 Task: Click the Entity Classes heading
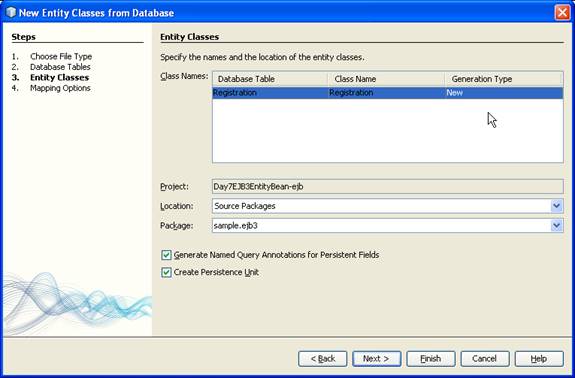tap(190, 37)
